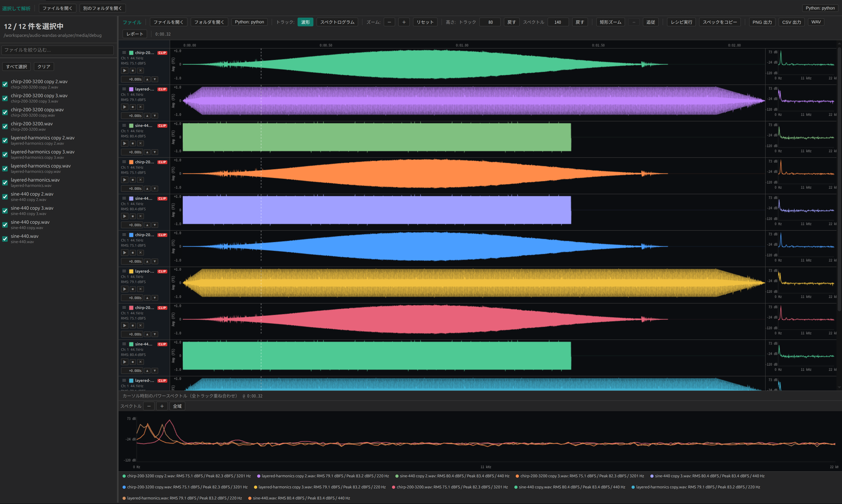Screen dimensions: 842x504
Task: Change color swatch of pink chirp track
Action: tap(131, 308)
